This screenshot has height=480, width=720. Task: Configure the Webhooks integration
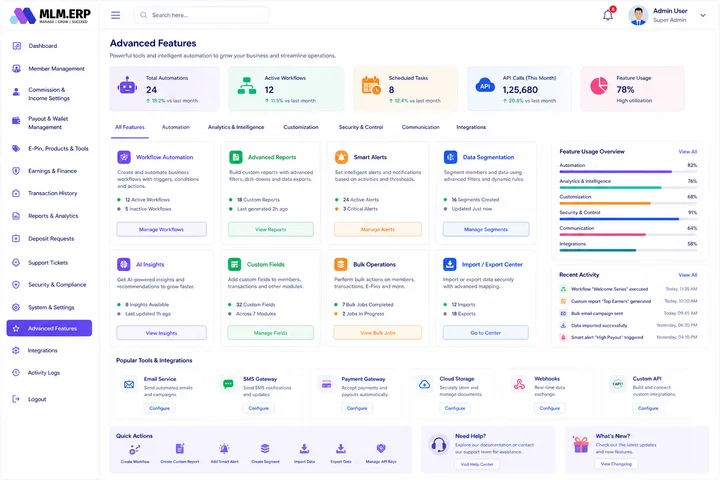(550, 408)
